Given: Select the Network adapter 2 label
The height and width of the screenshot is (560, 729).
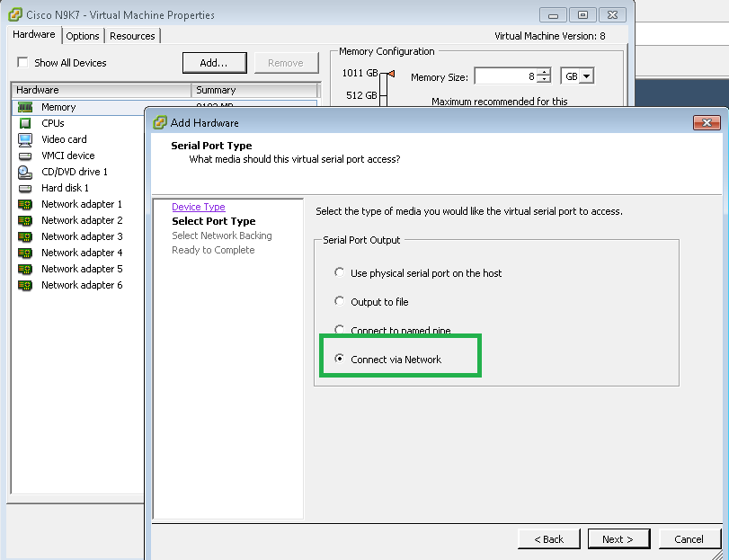Looking at the screenshot, I should [82, 220].
